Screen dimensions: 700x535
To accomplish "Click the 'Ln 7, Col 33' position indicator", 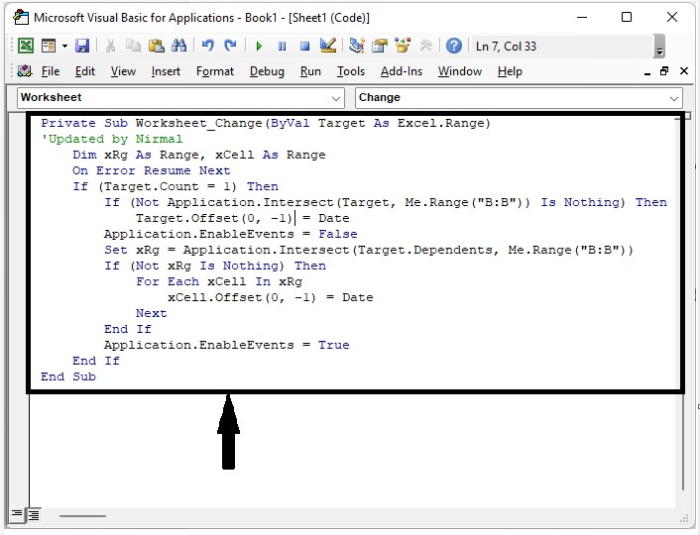I will pos(506,46).
